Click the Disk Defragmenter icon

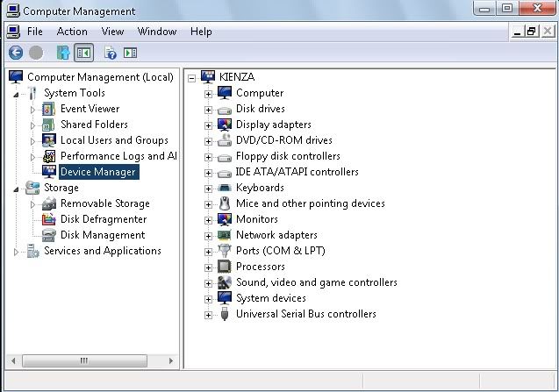(x=48, y=219)
